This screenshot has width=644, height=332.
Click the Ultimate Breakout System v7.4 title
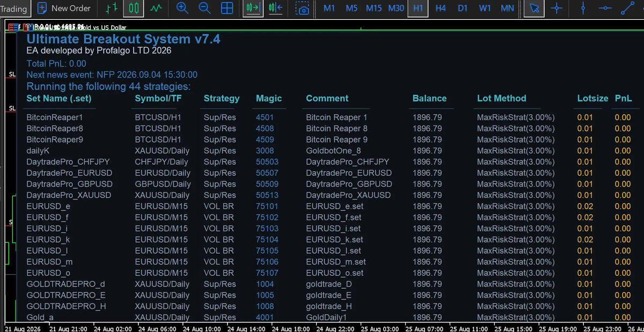tap(123, 39)
